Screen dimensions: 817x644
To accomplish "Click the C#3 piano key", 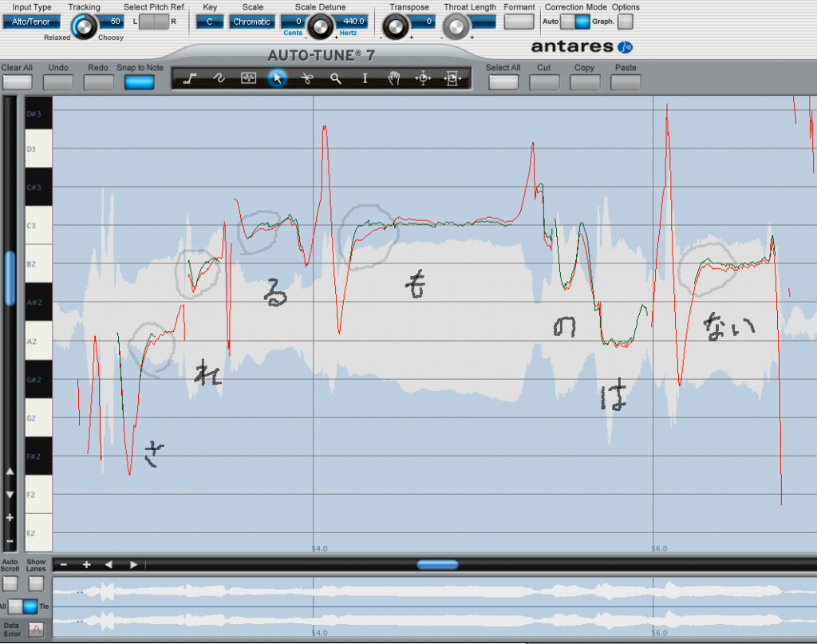I will [39, 187].
